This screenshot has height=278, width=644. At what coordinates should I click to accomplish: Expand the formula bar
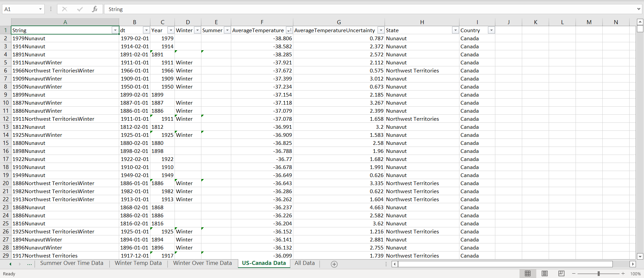click(x=638, y=9)
